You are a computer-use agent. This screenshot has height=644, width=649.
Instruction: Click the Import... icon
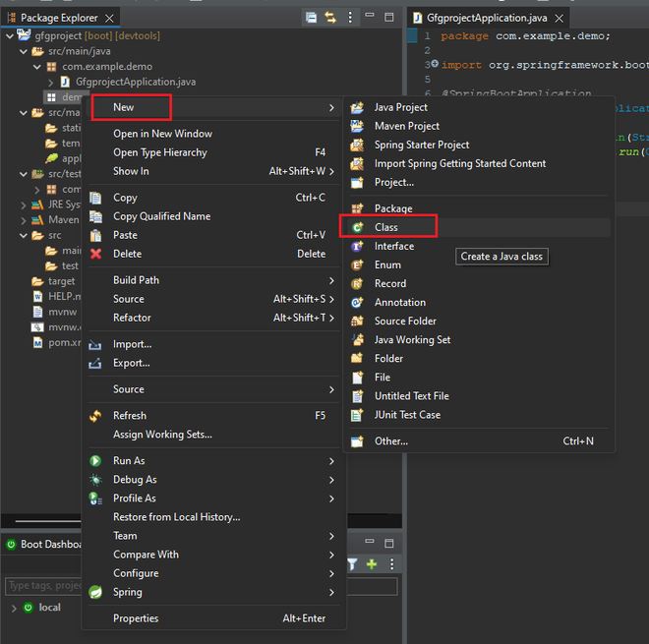click(95, 344)
